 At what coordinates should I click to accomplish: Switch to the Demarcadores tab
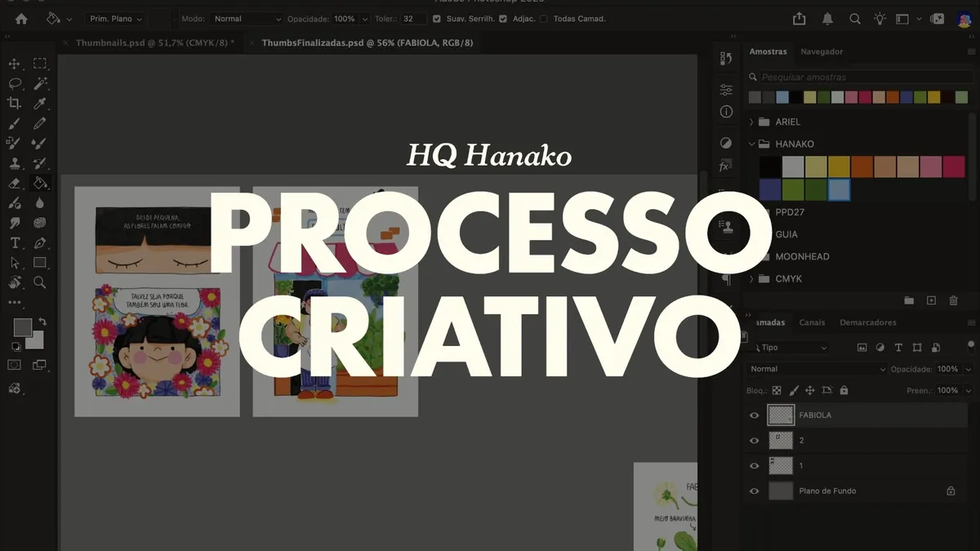tap(868, 322)
